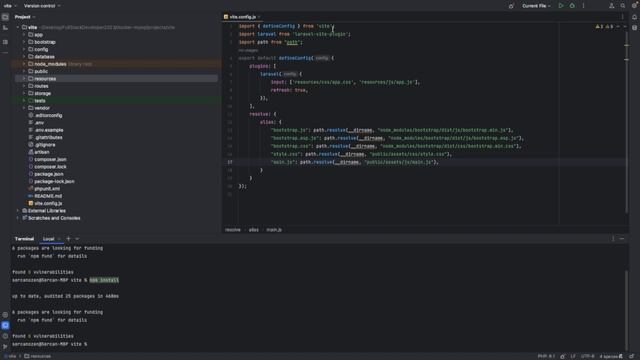Click the resolve breadcrumb item
This screenshot has height=360, width=640.
[x=233, y=230]
